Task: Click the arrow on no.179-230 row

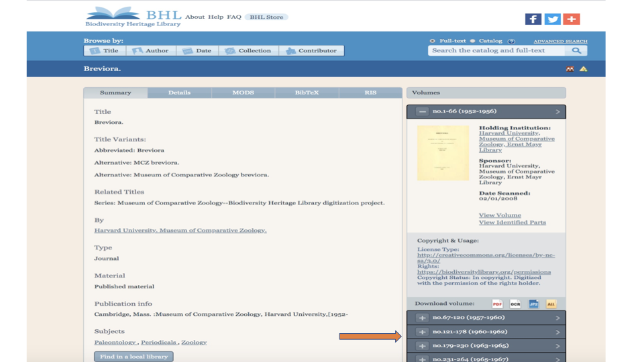Action: coord(557,346)
